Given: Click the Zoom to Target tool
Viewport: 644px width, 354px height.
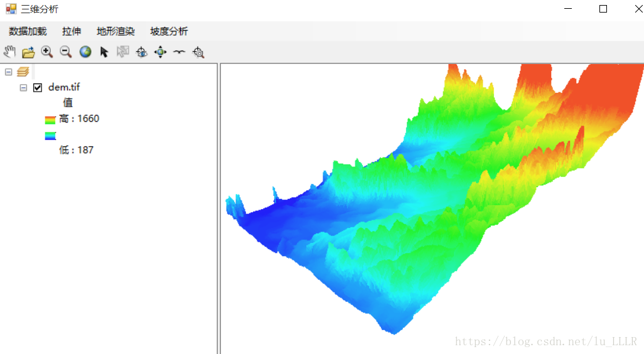Looking at the screenshot, I should 198,52.
